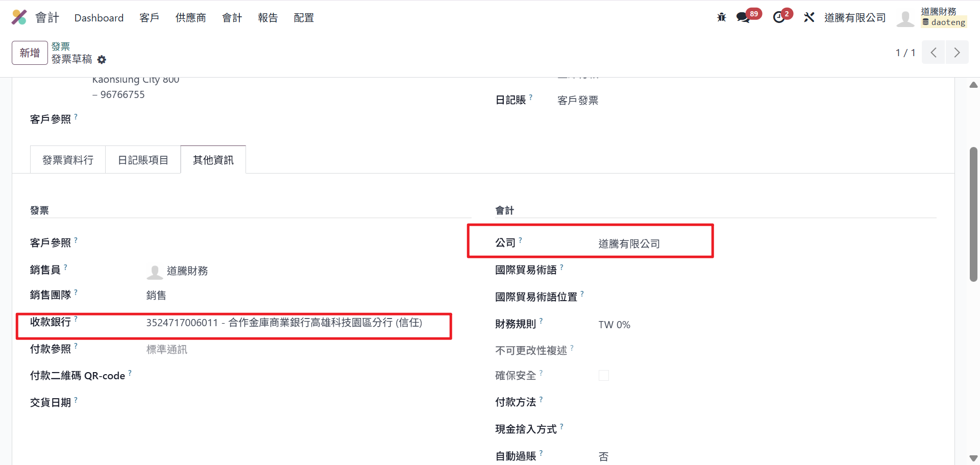Click the user avatar in top bar
The height and width of the screenshot is (465, 980).
(x=905, y=18)
